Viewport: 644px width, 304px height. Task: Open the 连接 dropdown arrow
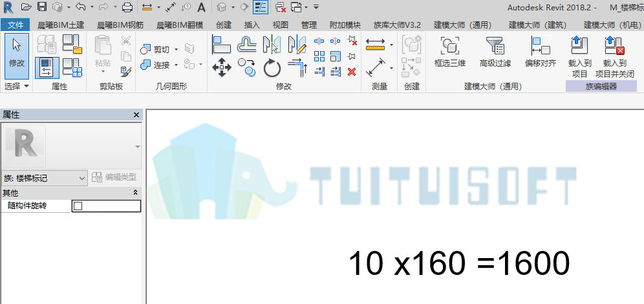176,65
